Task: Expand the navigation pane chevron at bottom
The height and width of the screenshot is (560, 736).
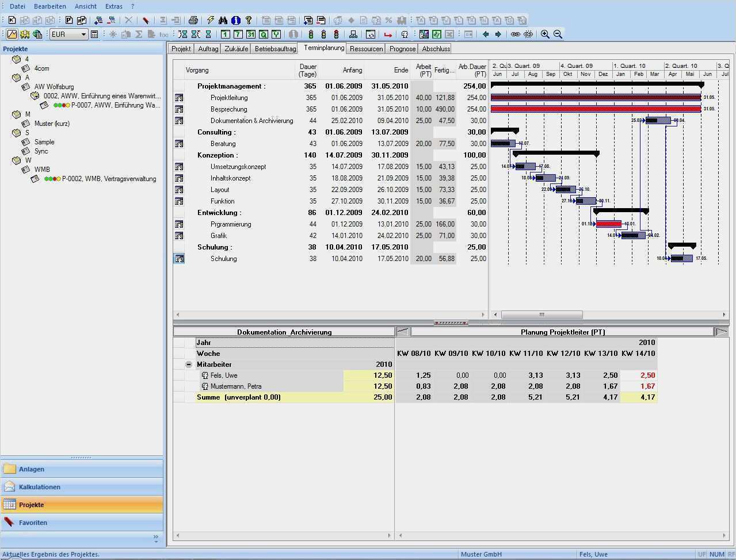Action: pyautogui.click(x=155, y=539)
